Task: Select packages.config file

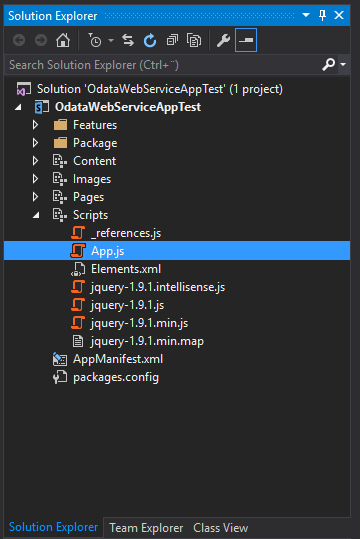Action: (116, 377)
